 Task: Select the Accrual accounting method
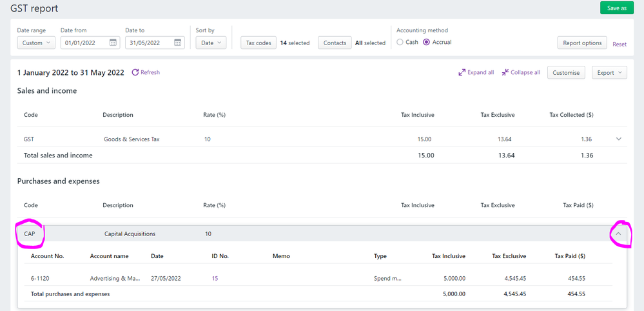(x=426, y=43)
